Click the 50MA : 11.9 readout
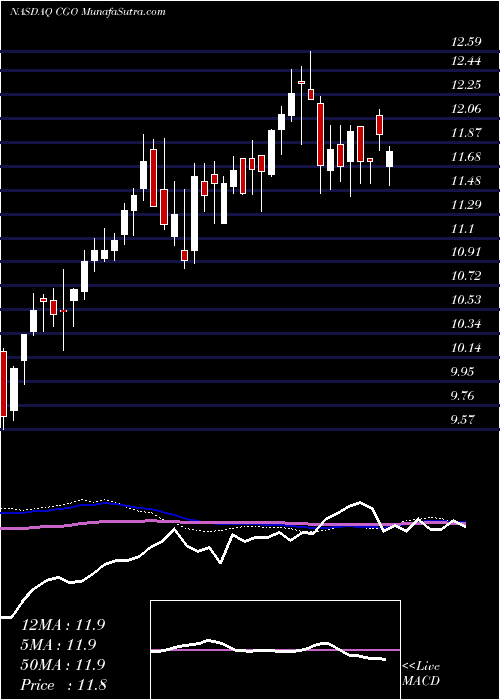Image resolution: width=500 pixels, height=700 pixels. click(x=63, y=665)
